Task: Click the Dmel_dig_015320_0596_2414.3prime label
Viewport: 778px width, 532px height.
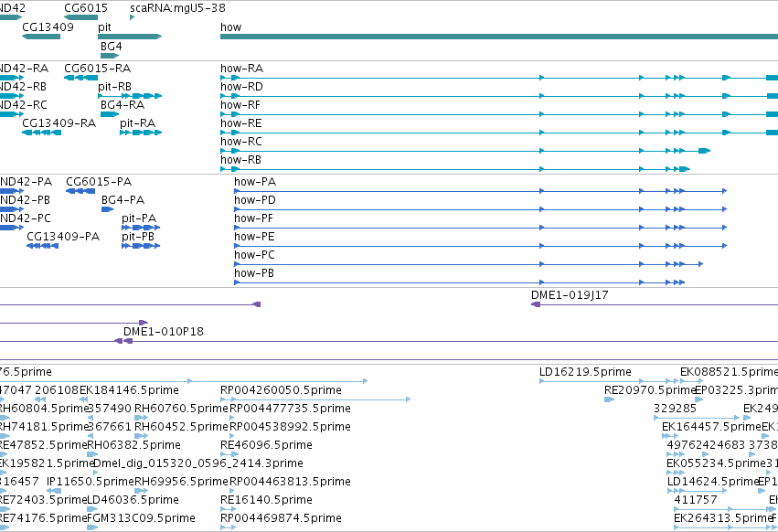Action: click(198, 463)
